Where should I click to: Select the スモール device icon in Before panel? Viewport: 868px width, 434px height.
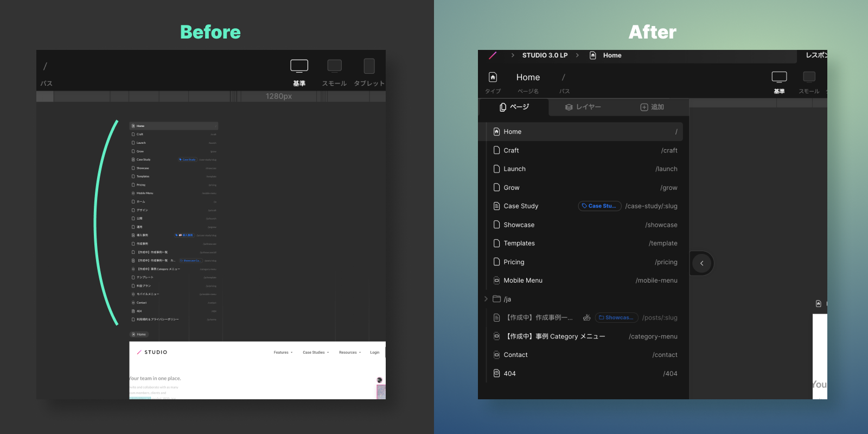coord(334,66)
